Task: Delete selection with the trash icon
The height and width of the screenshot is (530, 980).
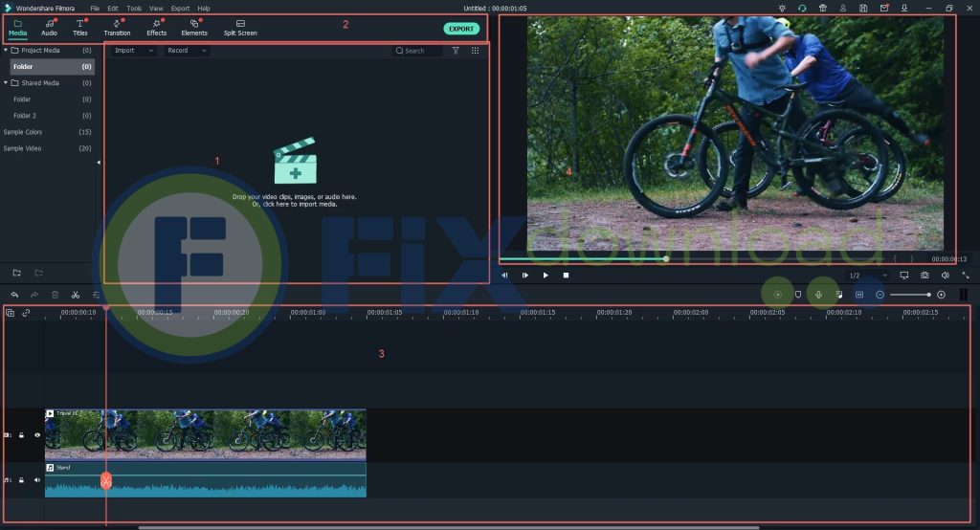Action: pos(56,295)
